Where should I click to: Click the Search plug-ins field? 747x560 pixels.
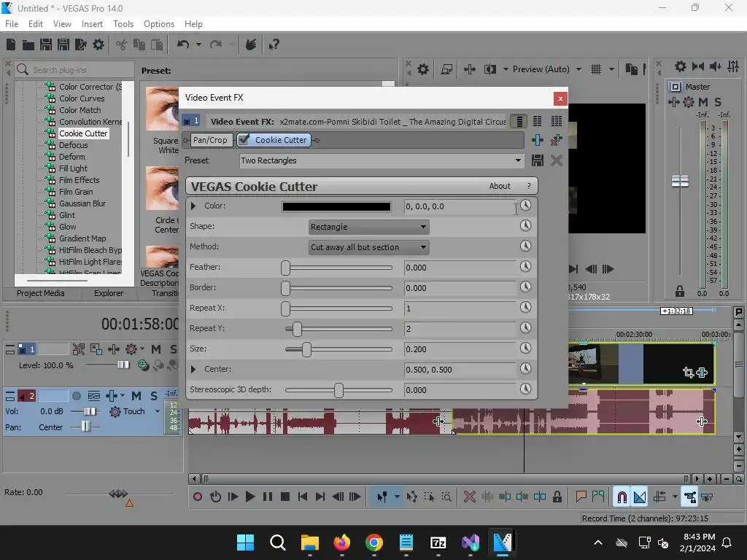74,70
